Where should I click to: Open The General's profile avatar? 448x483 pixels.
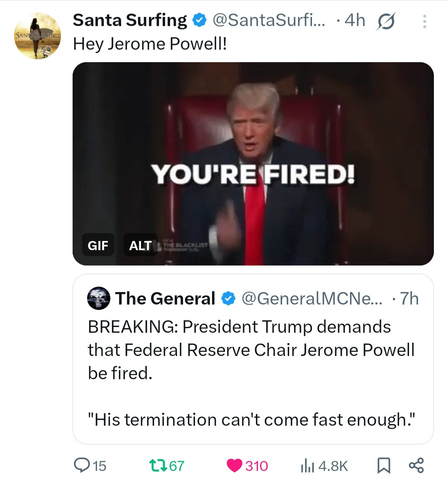coord(99,298)
